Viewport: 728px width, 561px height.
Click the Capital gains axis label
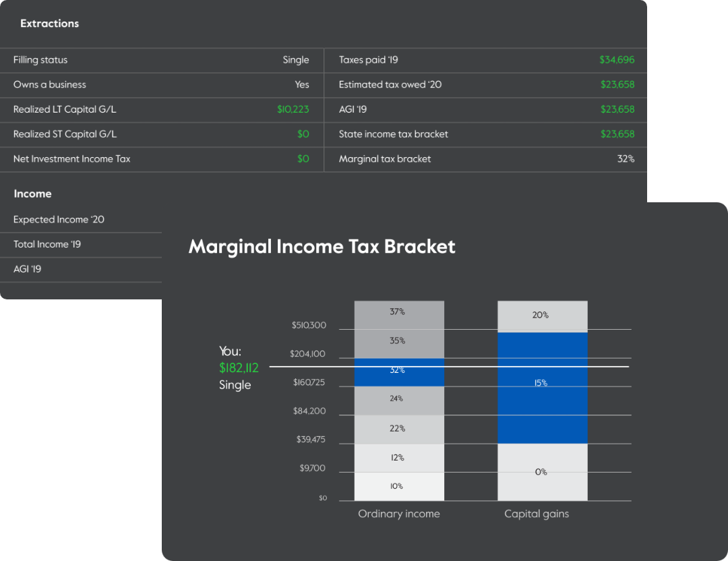(537, 514)
